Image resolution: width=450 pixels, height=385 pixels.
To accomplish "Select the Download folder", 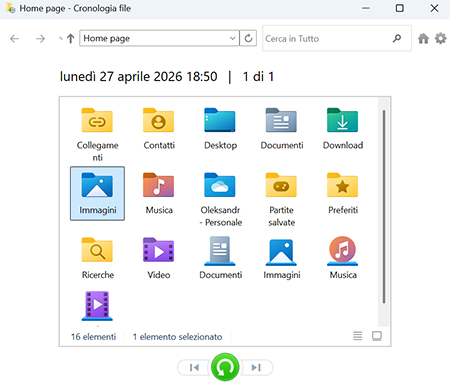I will [x=343, y=129].
